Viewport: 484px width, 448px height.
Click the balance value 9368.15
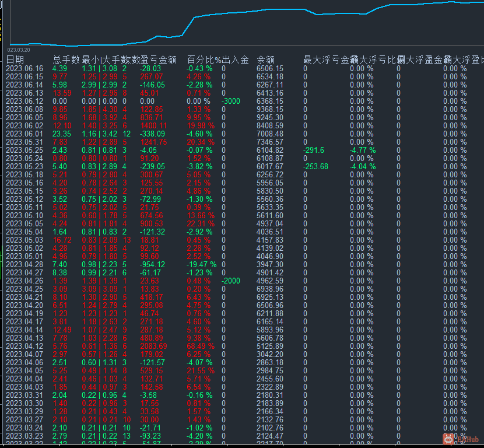click(270, 109)
